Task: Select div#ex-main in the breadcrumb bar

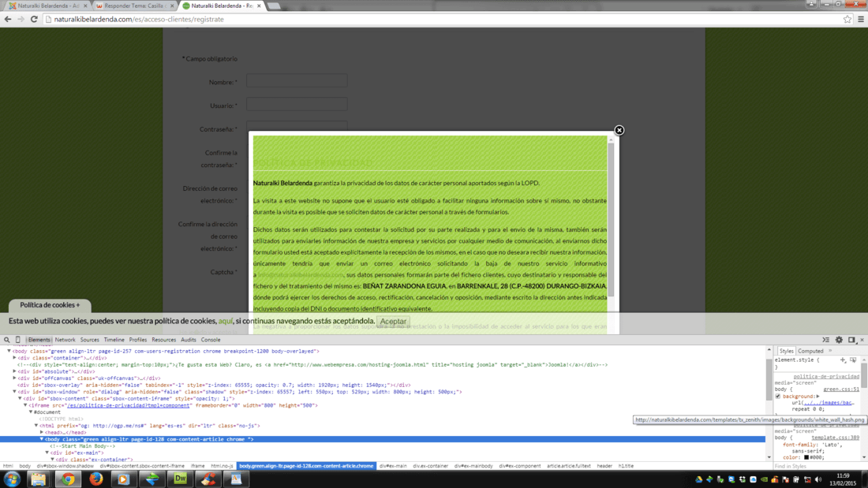Action: 393,466
